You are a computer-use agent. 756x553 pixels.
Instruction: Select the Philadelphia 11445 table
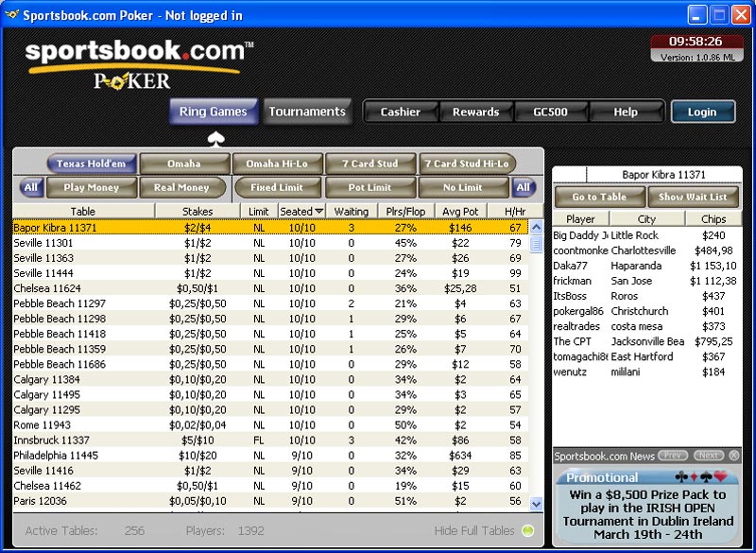click(x=270, y=455)
